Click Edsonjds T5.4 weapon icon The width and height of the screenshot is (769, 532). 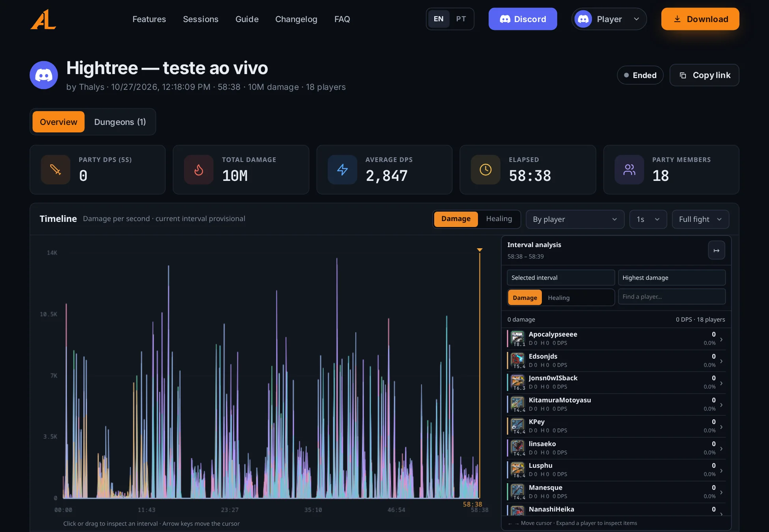point(517,360)
